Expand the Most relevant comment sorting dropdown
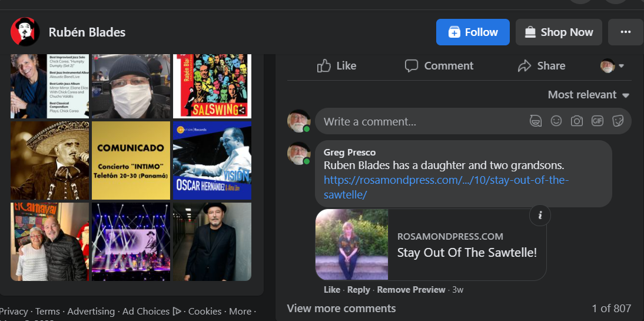Screen dimensions: 644x321 pos(588,95)
